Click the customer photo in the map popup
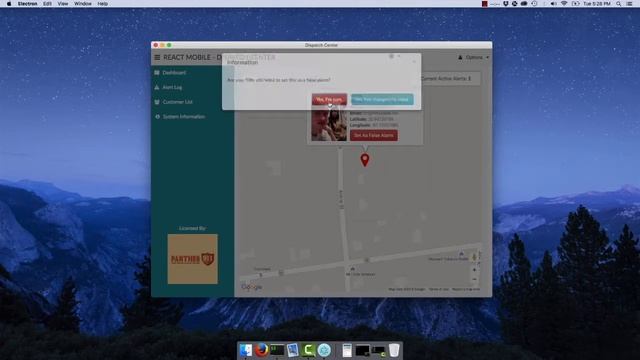The height and width of the screenshot is (360, 640). 329,124
